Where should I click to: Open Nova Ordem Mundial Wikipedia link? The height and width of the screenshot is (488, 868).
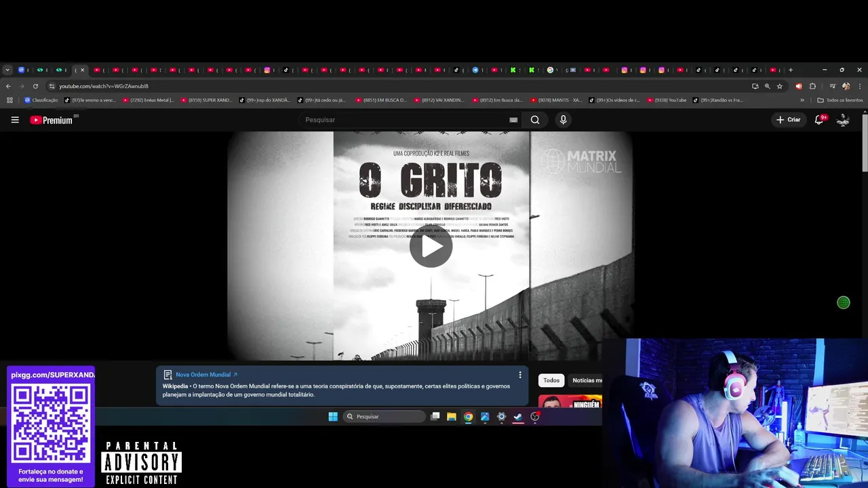(x=207, y=375)
